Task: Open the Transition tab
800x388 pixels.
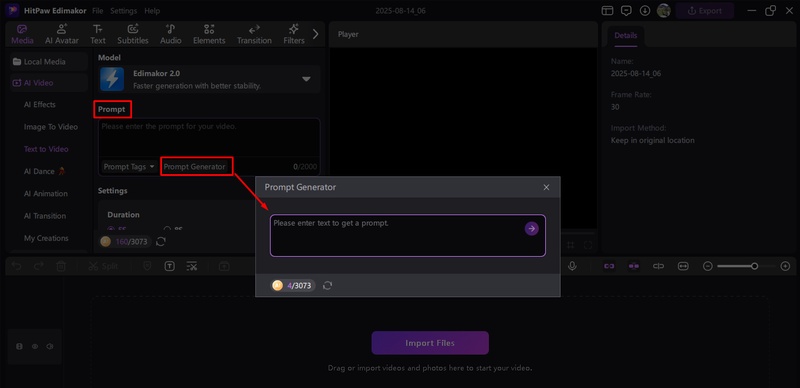Action: click(x=254, y=34)
